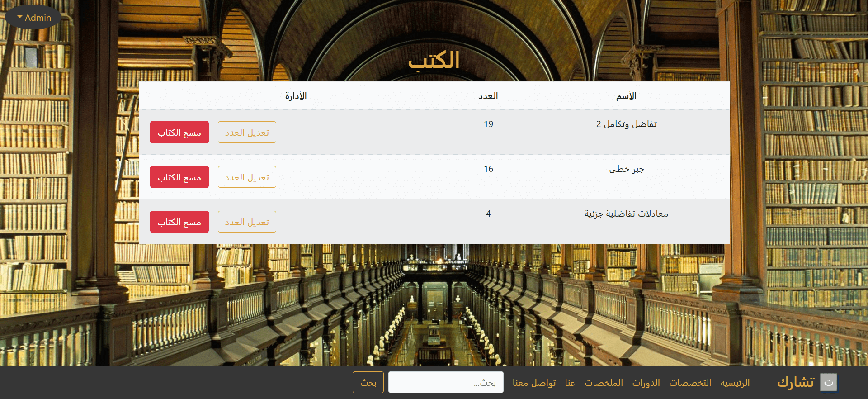This screenshot has height=399, width=868.
Task: Click the الأسم column header
Action: point(626,96)
